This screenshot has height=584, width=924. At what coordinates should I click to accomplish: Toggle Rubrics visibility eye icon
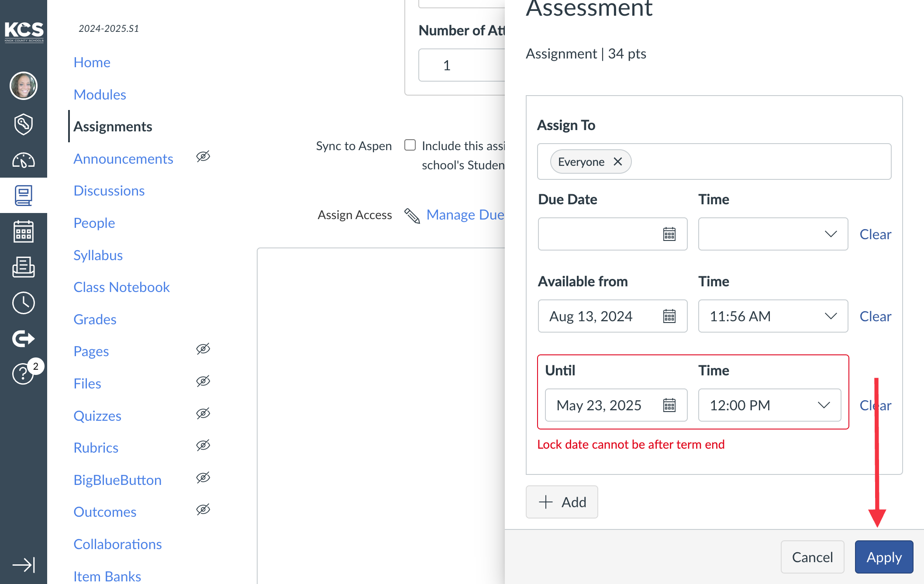click(203, 445)
